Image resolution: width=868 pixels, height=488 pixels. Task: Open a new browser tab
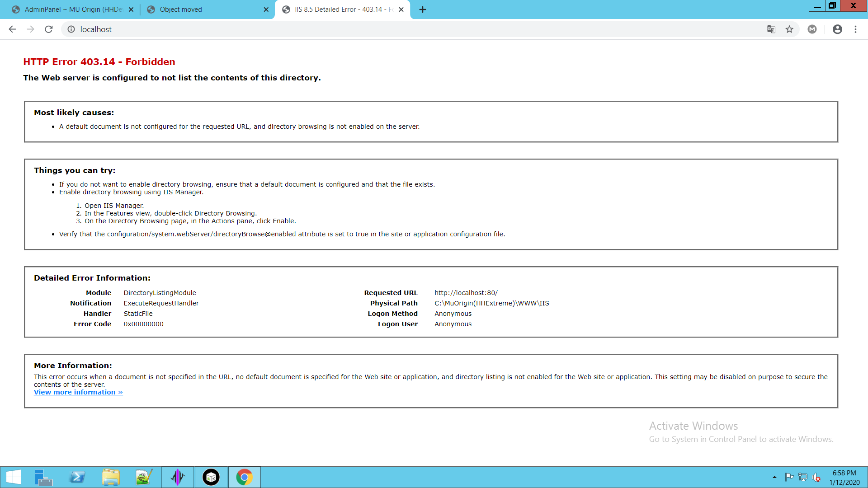pos(423,9)
